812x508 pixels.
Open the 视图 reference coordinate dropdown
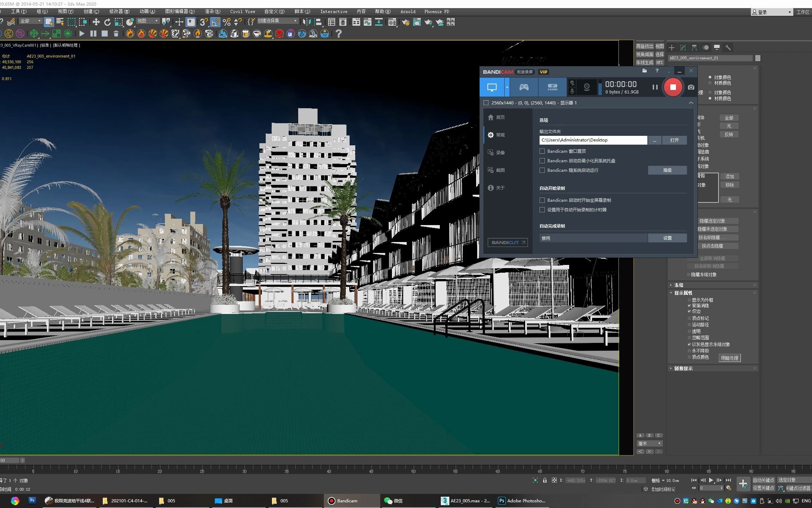click(x=148, y=21)
